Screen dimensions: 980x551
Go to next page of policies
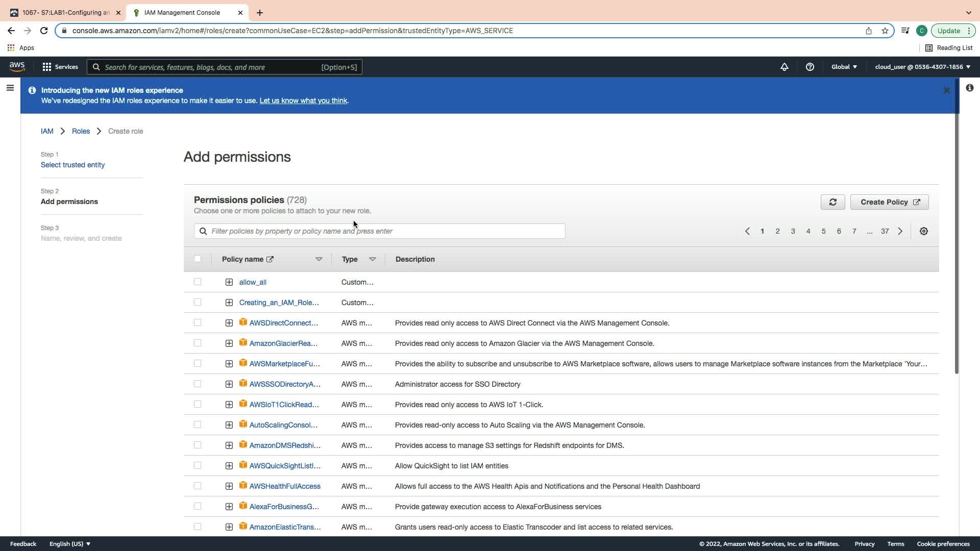point(900,231)
